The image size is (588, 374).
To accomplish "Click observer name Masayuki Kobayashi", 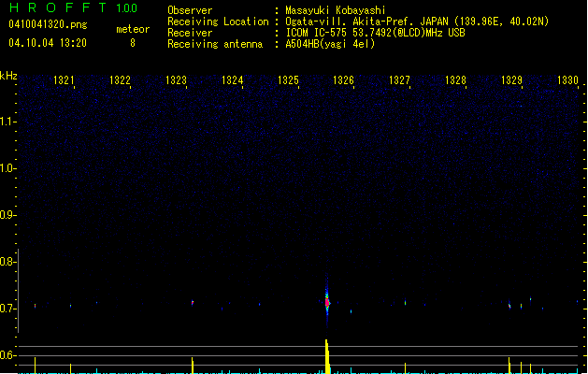I will tap(336, 10).
